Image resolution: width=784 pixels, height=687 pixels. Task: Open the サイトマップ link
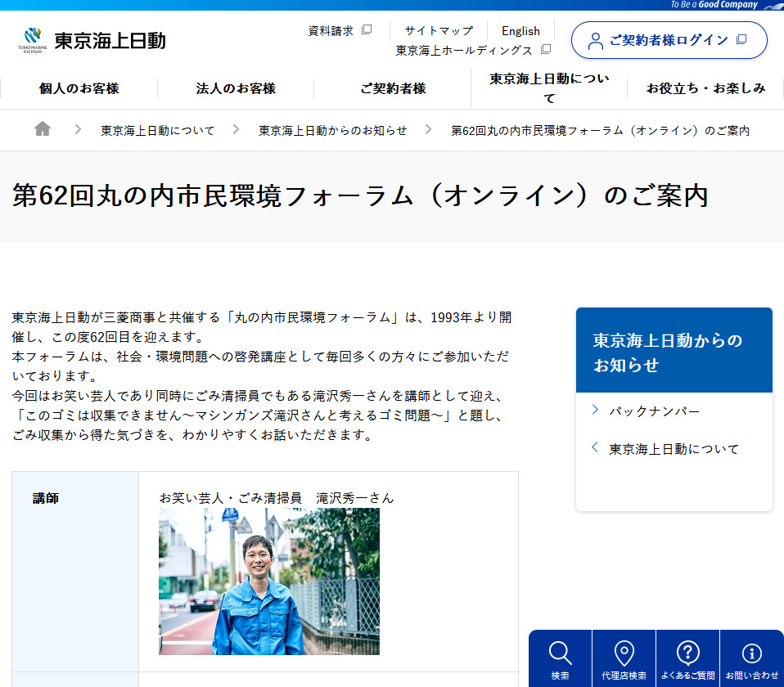(x=438, y=30)
